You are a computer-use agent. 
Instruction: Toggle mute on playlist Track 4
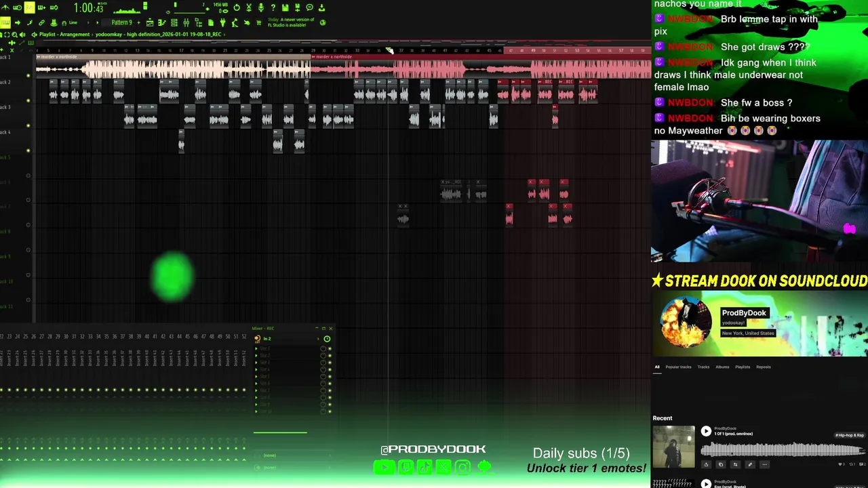pyautogui.click(x=28, y=150)
